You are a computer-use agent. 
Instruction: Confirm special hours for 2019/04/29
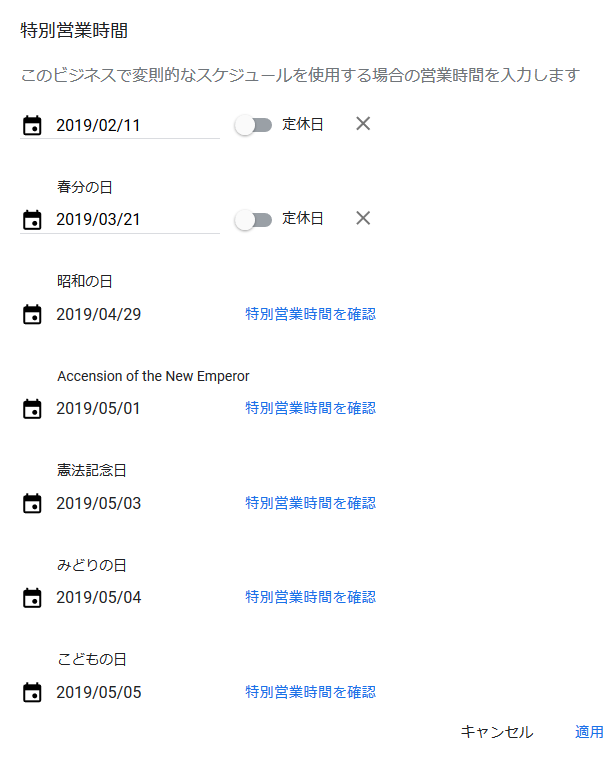point(310,314)
